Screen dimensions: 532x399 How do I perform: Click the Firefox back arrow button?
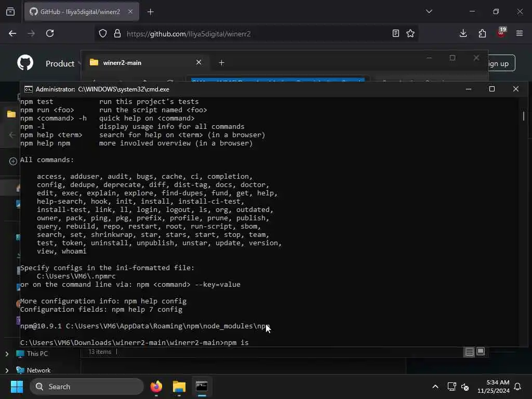coord(12,34)
